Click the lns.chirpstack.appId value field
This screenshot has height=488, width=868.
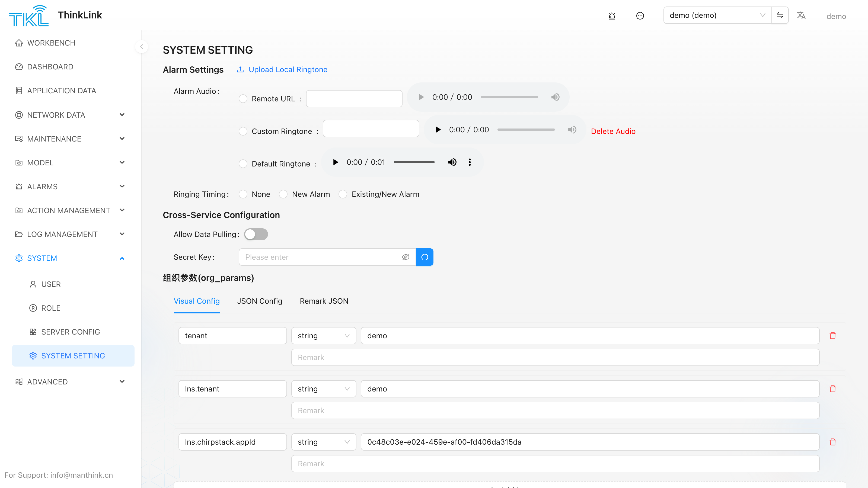coord(590,442)
